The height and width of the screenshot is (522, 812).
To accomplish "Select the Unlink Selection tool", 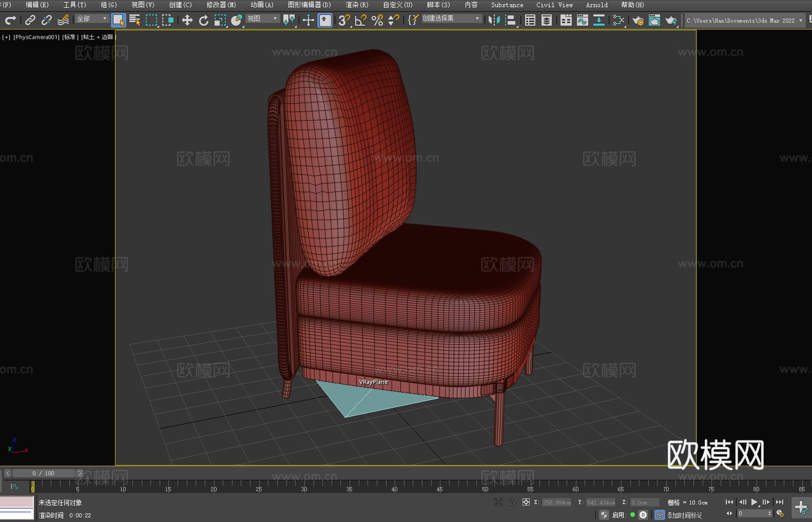I will pyautogui.click(x=47, y=20).
